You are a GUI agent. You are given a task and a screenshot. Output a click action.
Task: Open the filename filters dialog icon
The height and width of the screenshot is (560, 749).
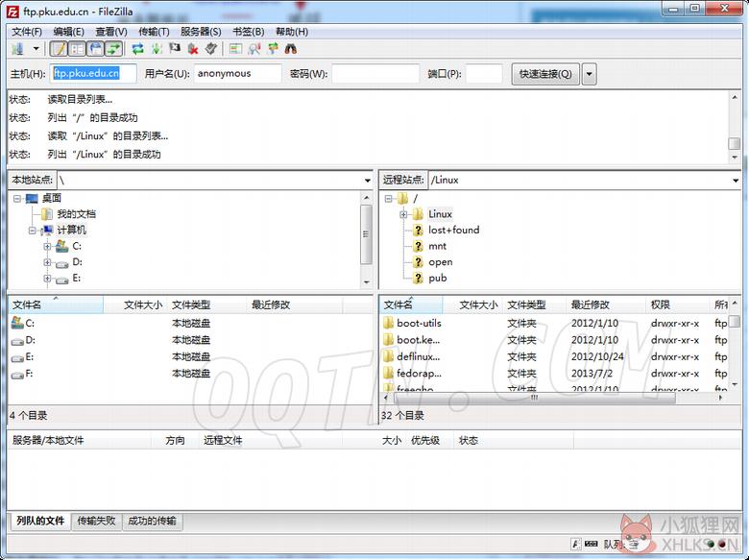235,49
